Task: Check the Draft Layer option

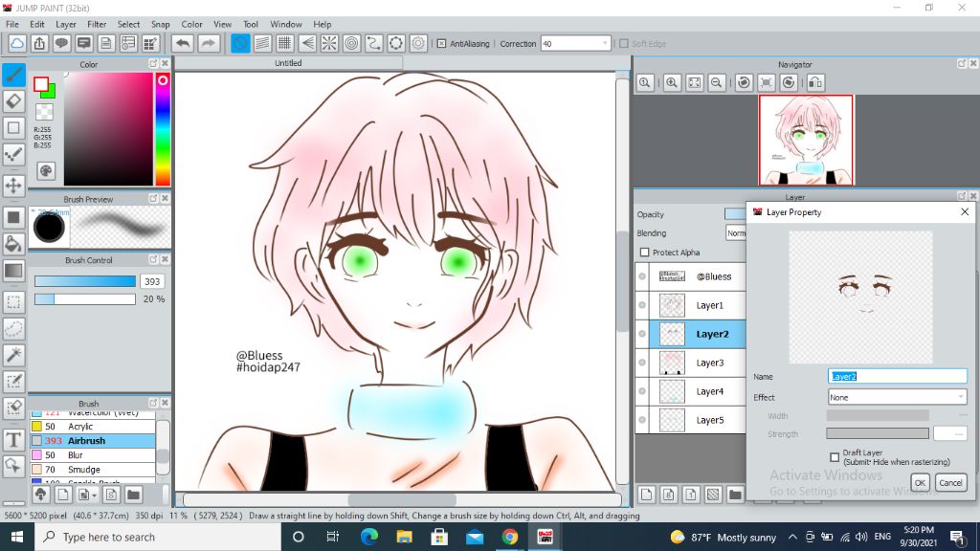Action: pos(835,457)
